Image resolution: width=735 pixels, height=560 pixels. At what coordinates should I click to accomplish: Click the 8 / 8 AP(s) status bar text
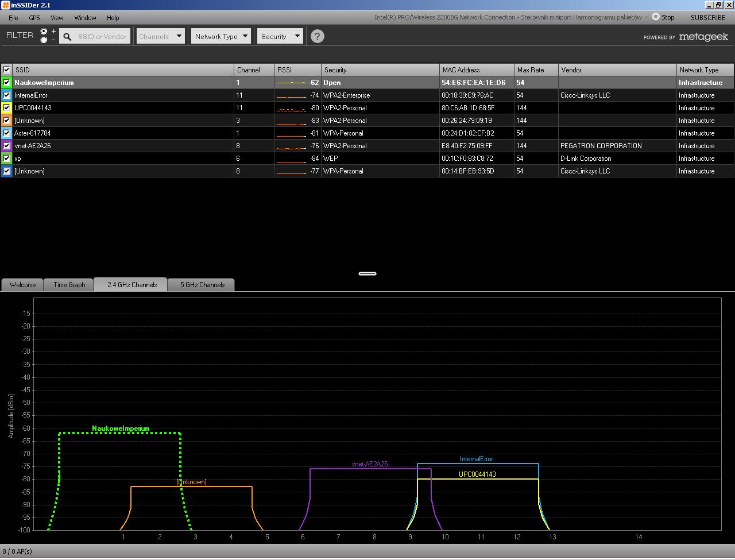(x=17, y=551)
